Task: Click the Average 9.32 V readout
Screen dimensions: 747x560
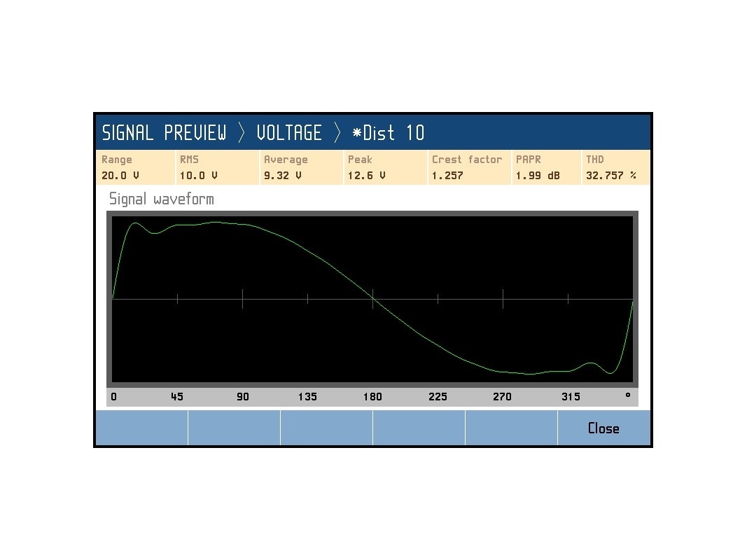Action: point(301,167)
